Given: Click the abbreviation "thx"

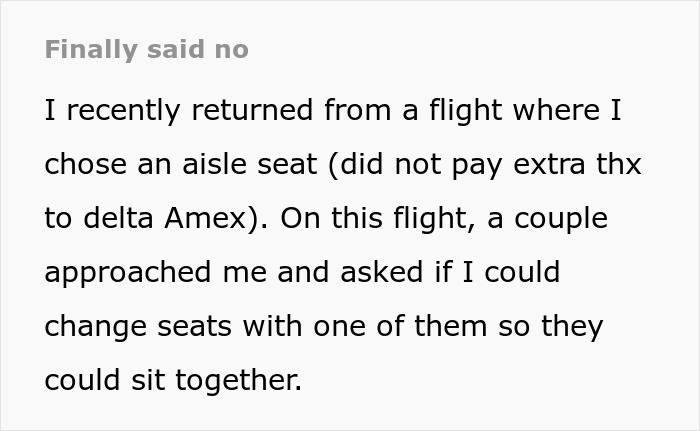Looking at the screenshot, I should point(620,164).
